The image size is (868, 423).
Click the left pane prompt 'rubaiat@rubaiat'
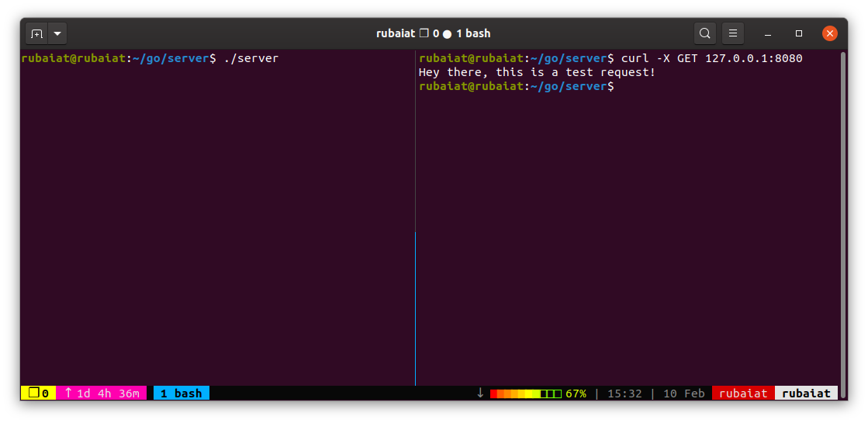(74, 58)
